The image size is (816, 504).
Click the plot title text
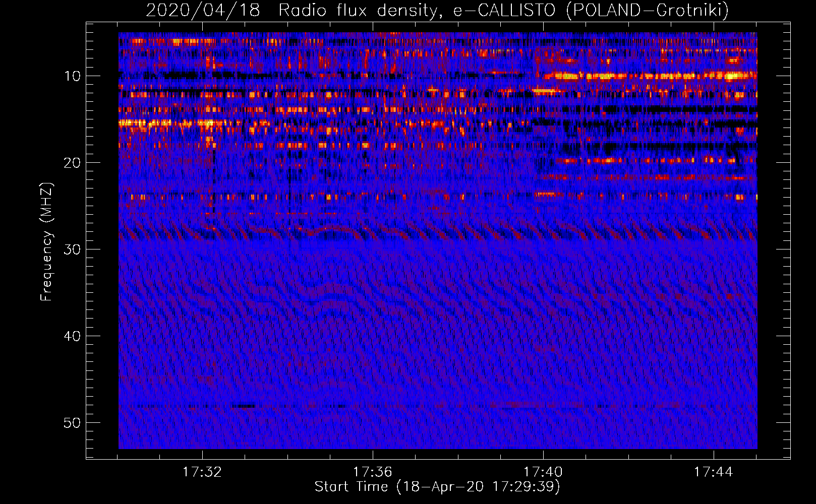pyautogui.click(x=437, y=10)
